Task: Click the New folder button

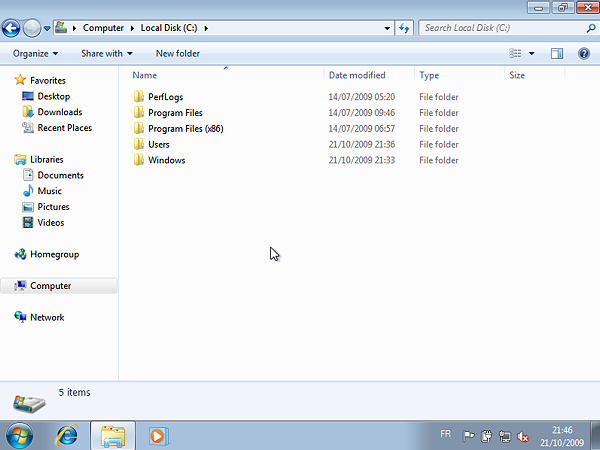Action: click(177, 53)
